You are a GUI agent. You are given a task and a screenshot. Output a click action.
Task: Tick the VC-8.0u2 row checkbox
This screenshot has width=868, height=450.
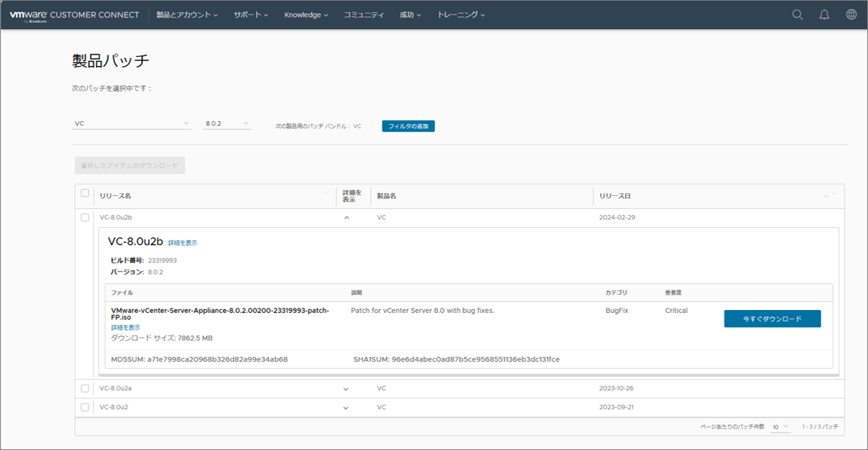coord(85,407)
